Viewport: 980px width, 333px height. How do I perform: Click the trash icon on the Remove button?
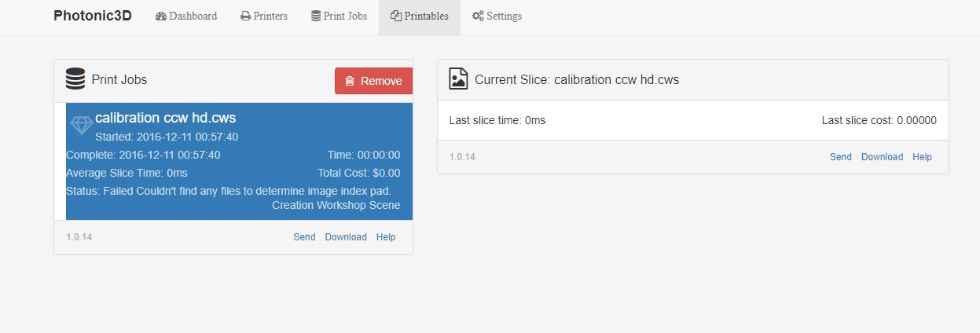click(x=350, y=81)
